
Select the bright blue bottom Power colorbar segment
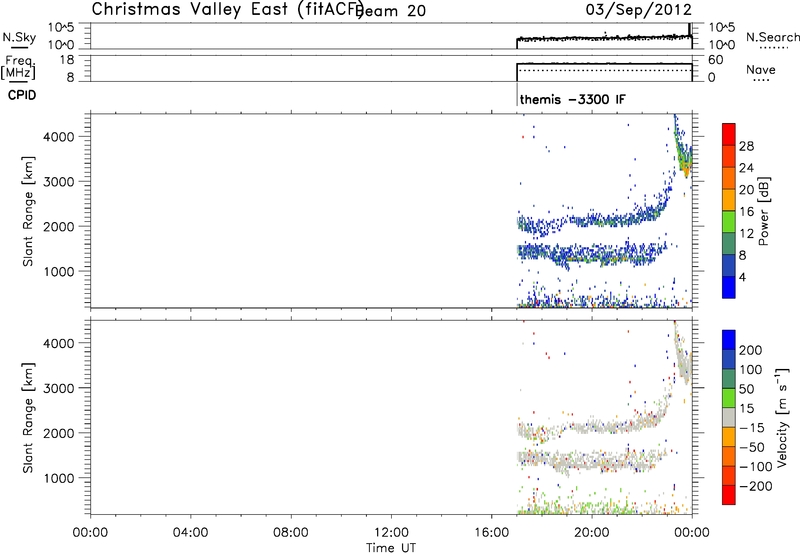729,287
